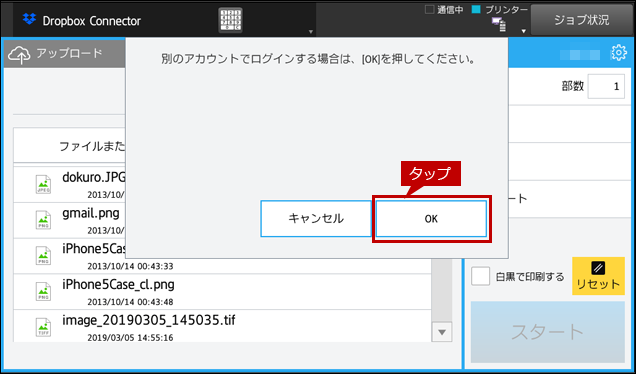Click the アップロード cloud icon
Image resolution: width=636 pixels, height=374 pixels.
[x=19, y=55]
